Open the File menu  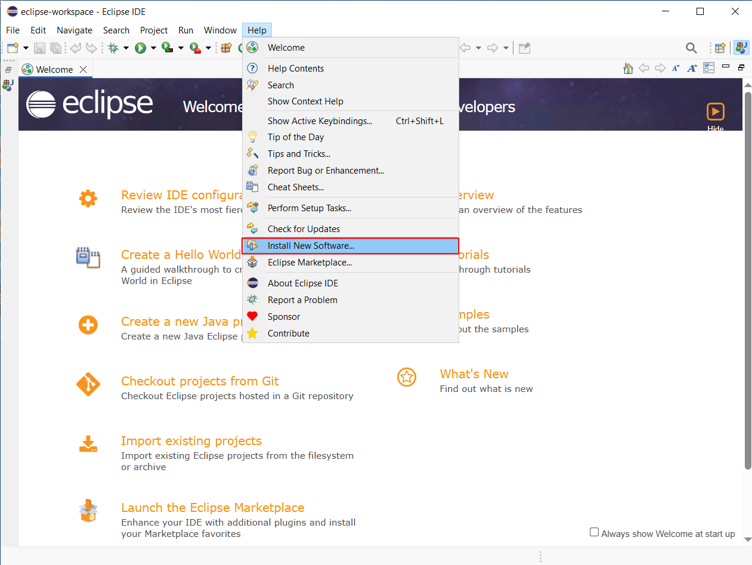(x=12, y=30)
